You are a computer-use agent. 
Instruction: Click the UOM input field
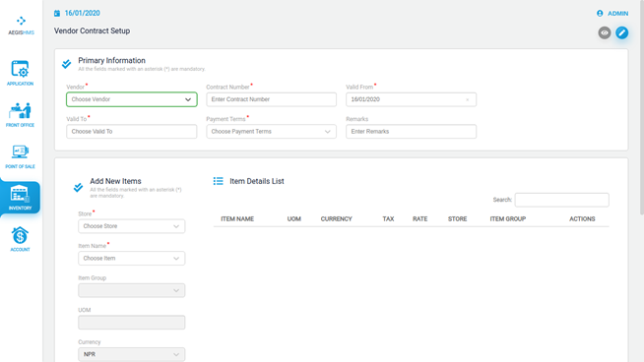[x=131, y=323]
